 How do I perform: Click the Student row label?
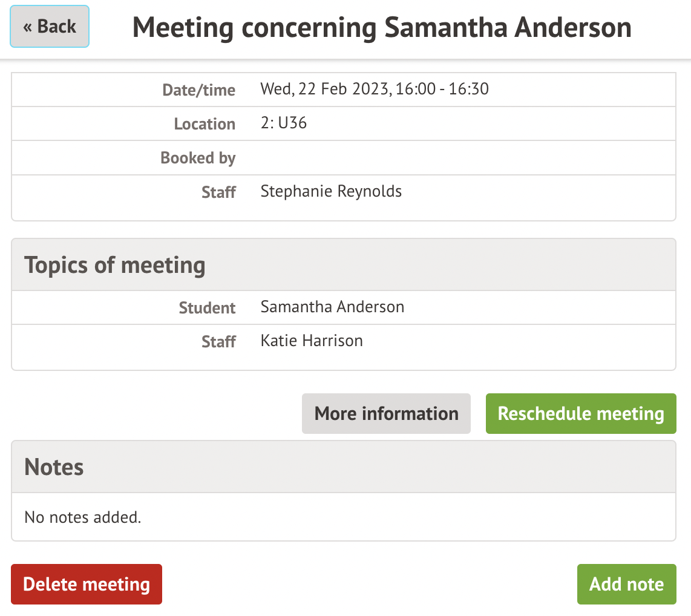coord(207,308)
